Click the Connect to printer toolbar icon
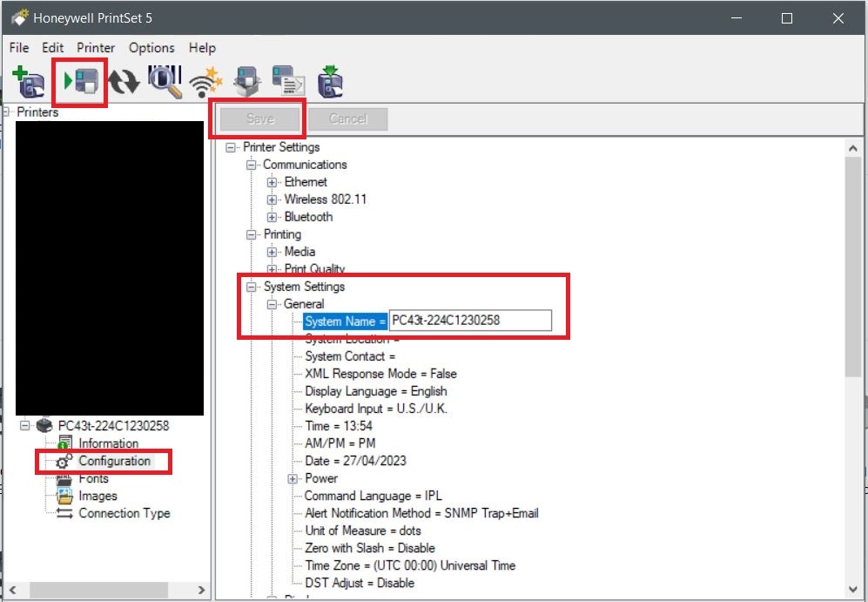The width and height of the screenshot is (868, 602). pyautogui.click(x=81, y=81)
